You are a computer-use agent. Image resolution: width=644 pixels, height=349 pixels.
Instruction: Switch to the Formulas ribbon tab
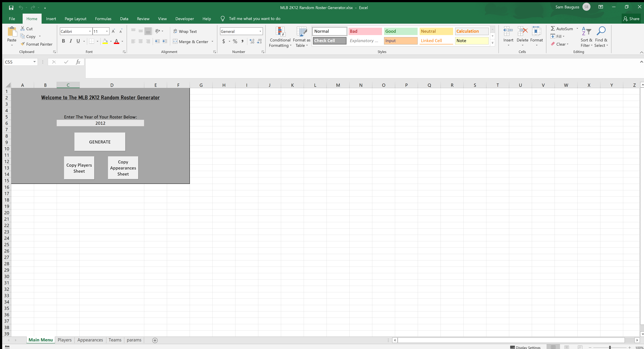pyautogui.click(x=103, y=18)
